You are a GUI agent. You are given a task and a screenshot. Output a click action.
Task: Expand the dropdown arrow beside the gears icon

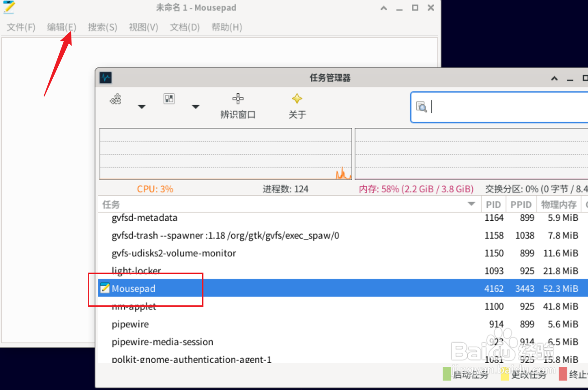click(142, 107)
